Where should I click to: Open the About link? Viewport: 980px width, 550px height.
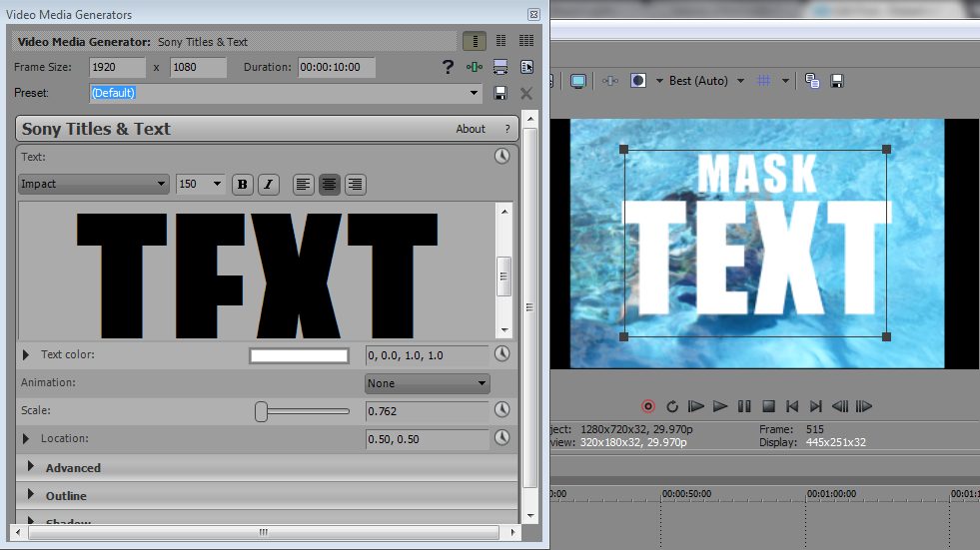(470, 129)
